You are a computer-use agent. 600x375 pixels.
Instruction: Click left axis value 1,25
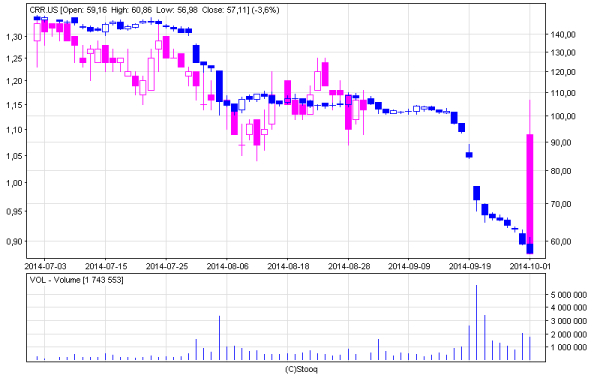pyautogui.click(x=14, y=59)
